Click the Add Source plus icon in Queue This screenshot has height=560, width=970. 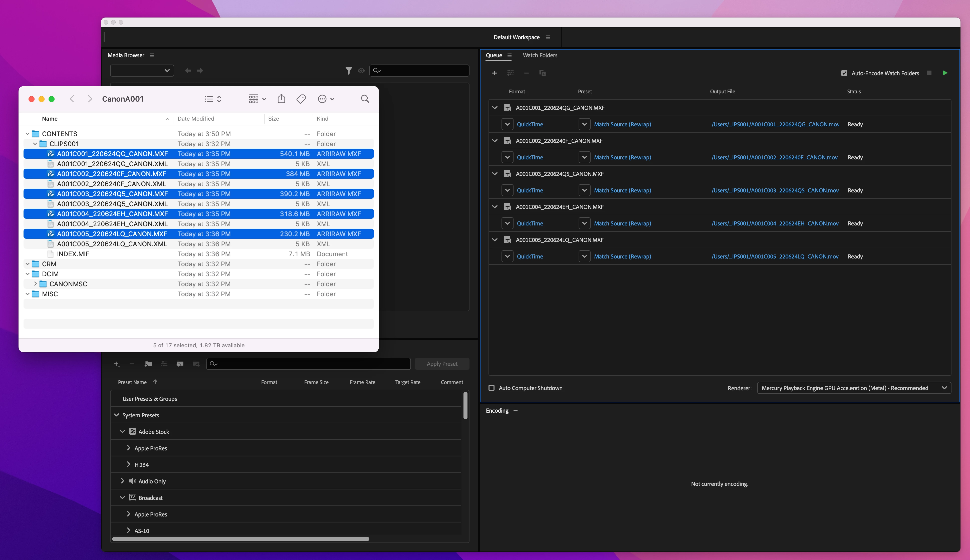click(494, 73)
